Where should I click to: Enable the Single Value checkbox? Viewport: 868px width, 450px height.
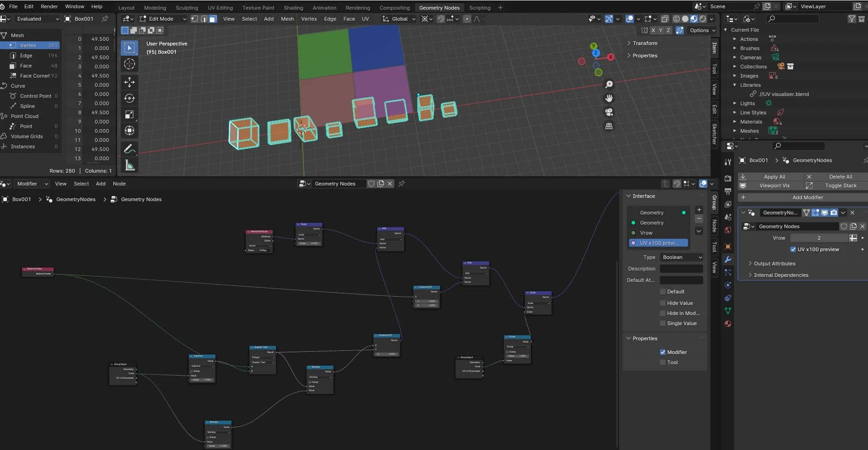(x=663, y=323)
